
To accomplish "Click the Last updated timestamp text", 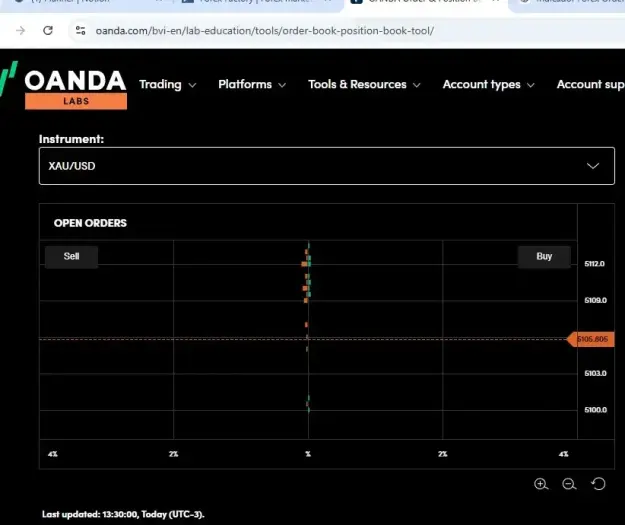I will point(123,514).
